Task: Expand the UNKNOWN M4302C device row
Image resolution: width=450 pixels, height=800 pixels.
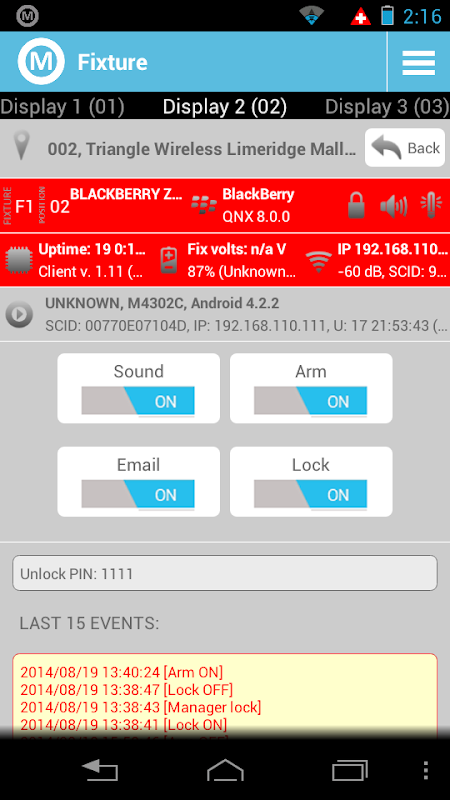Action: coord(225,314)
